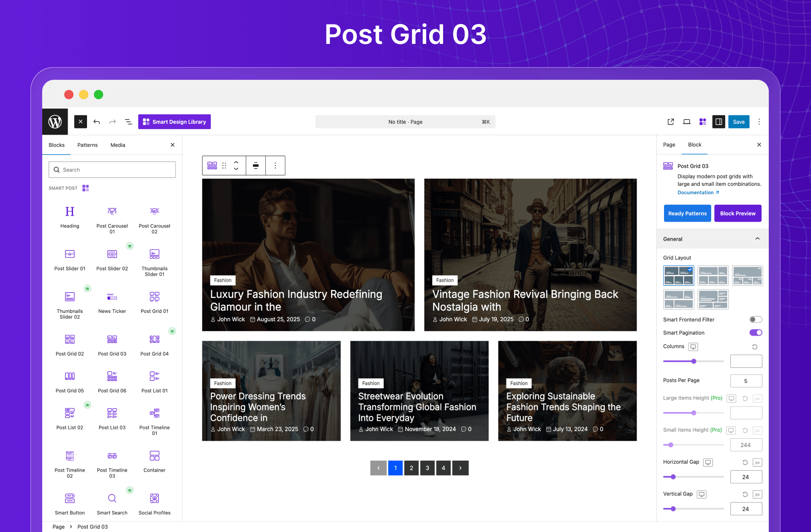Click the Ready Patterns button
This screenshot has height=532, width=811.
coord(687,213)
